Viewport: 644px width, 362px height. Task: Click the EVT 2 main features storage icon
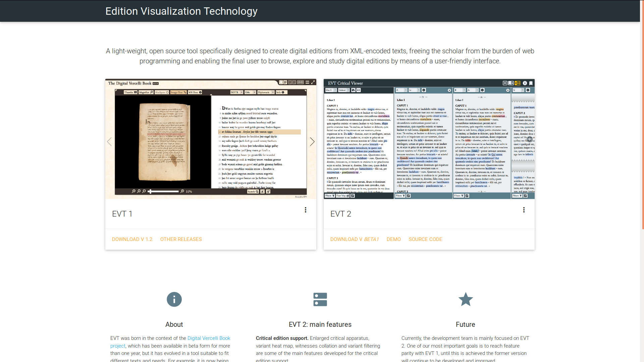pyautogui.click(x=320, y=299)
